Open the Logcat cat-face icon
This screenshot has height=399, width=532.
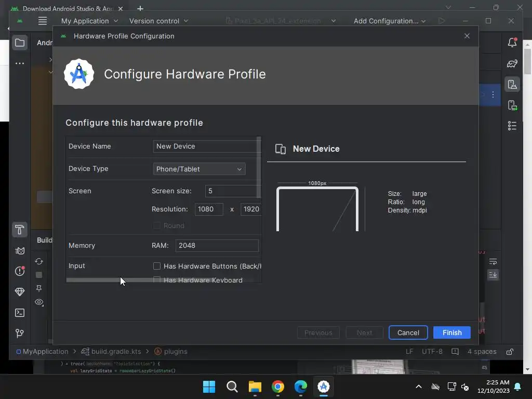20,251
